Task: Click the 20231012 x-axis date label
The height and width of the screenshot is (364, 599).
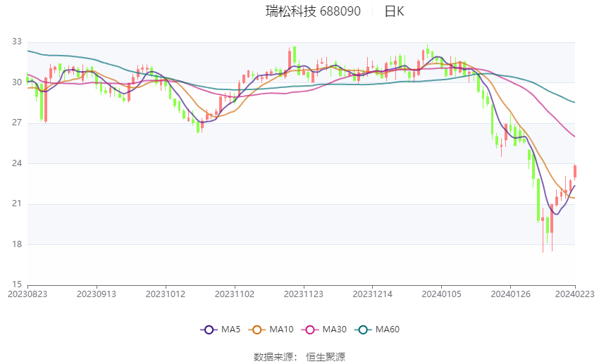Action: tap(166, 294)
